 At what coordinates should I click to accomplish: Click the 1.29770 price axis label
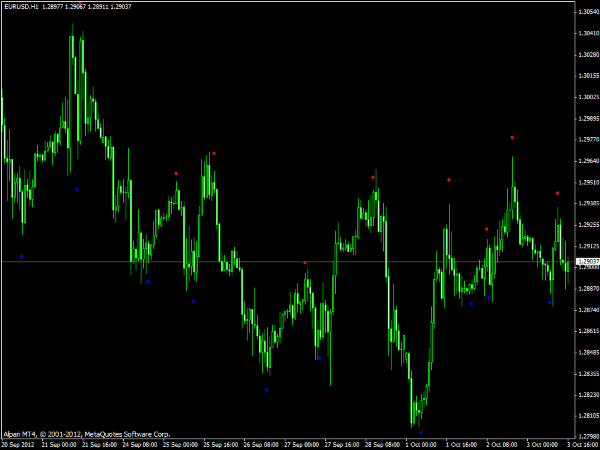tap(589, 140)
